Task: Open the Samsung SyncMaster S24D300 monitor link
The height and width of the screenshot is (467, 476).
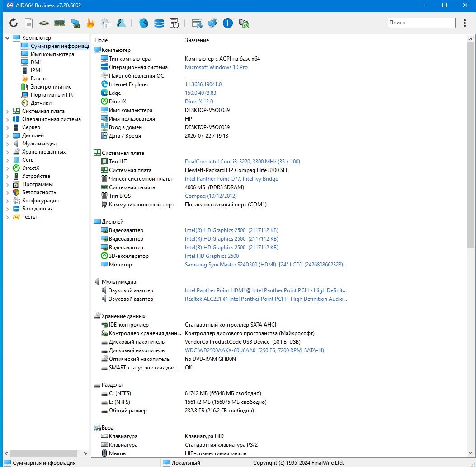Action: tap(266, 265)
